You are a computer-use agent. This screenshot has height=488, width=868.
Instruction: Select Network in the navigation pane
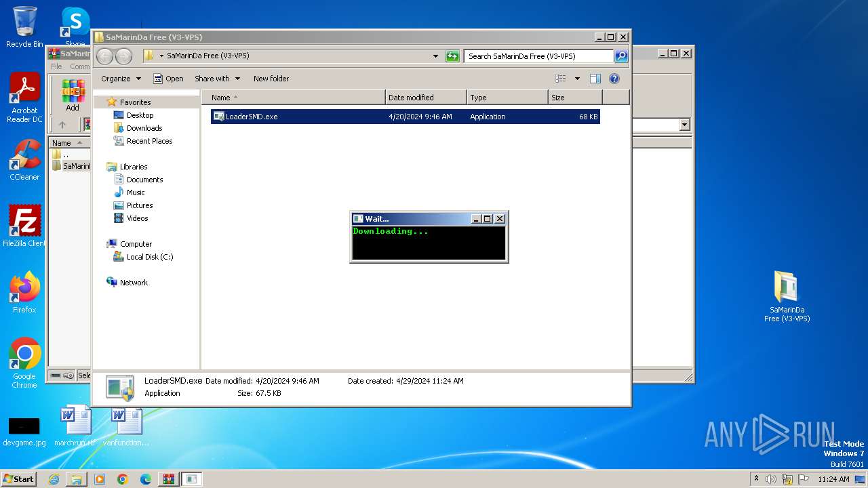[x=134, y=283]
